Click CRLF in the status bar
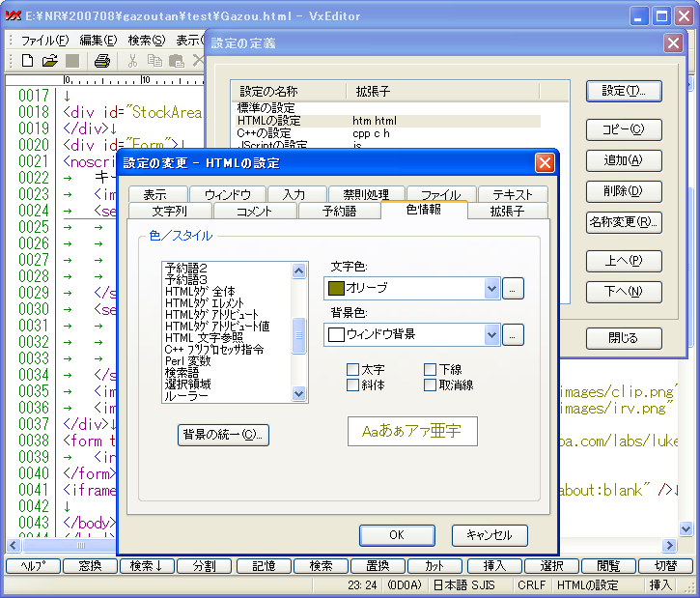This screenshot has width=700, height=598. click(x=532, y=585)
